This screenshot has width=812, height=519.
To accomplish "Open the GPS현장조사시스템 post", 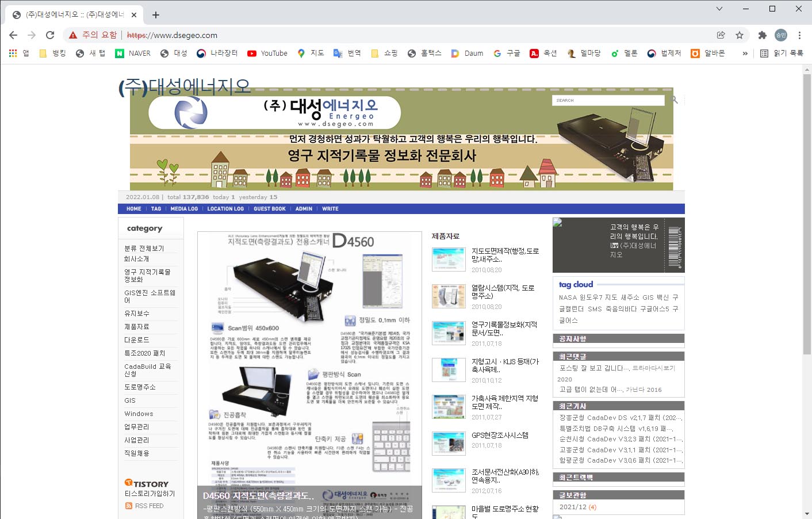I will [500, 436].
